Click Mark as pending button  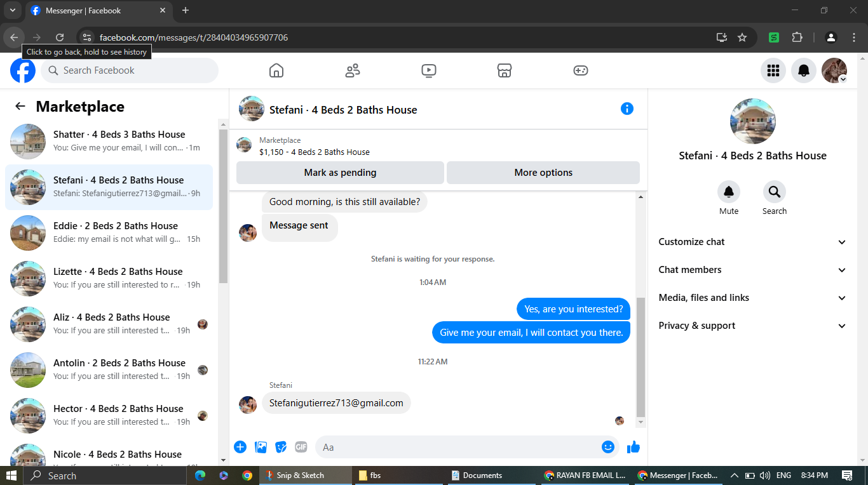340,173
